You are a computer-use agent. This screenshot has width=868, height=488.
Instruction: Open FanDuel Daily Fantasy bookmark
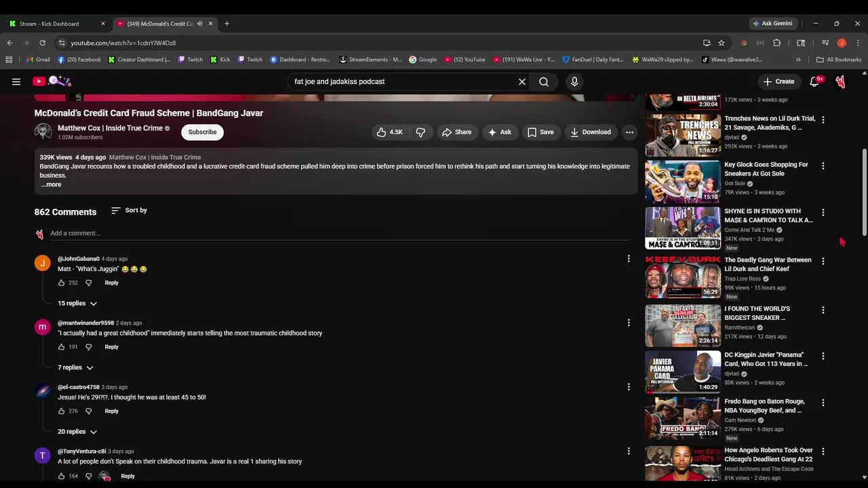point(593,60)
